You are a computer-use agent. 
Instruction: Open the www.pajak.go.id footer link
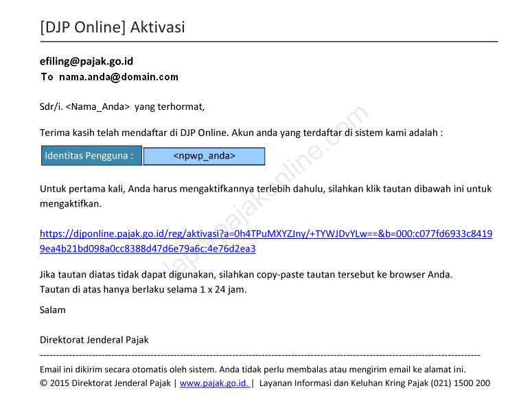click(x=215, y=383)
